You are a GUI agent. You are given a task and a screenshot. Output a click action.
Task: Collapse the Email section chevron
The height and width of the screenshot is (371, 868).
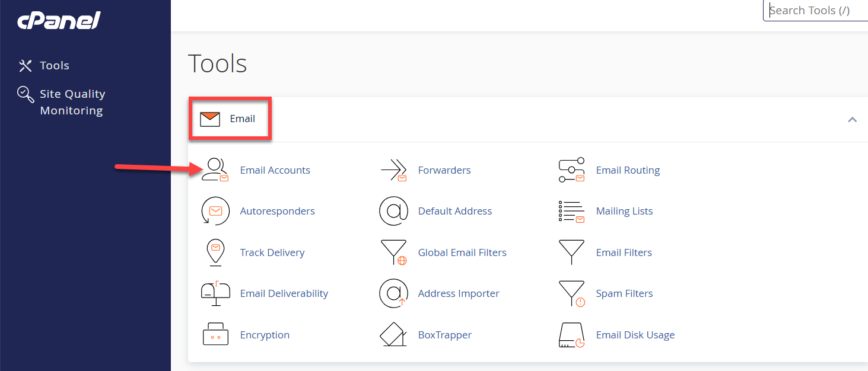click(x=853, y=120)
